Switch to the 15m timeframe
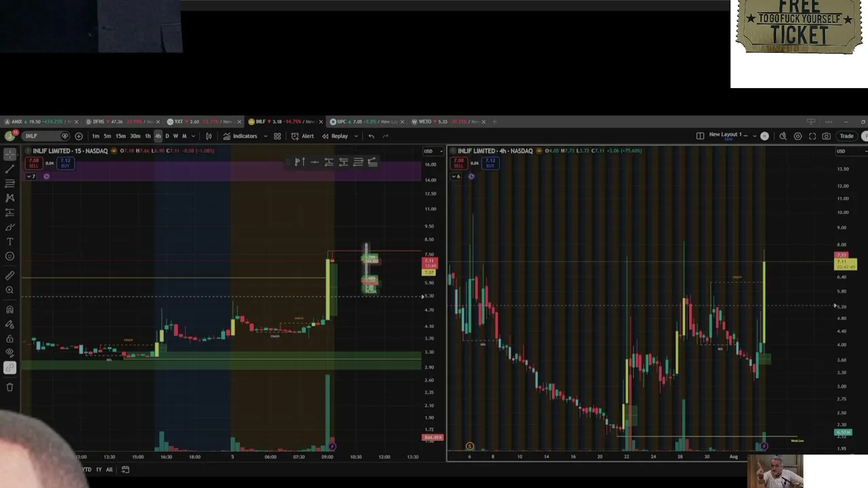 120,136
